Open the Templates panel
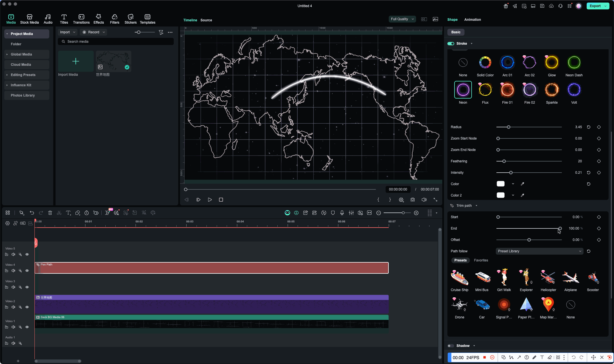614x364 pixels. point(147,19)
